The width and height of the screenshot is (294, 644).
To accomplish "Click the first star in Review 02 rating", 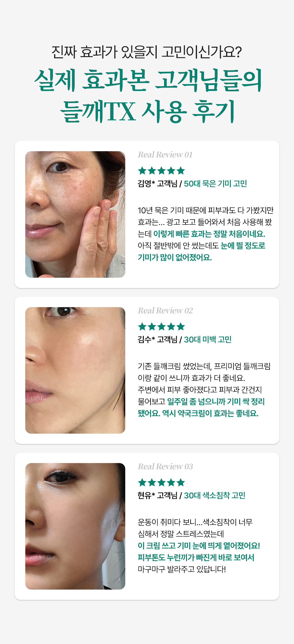I will tap(142, 327).
